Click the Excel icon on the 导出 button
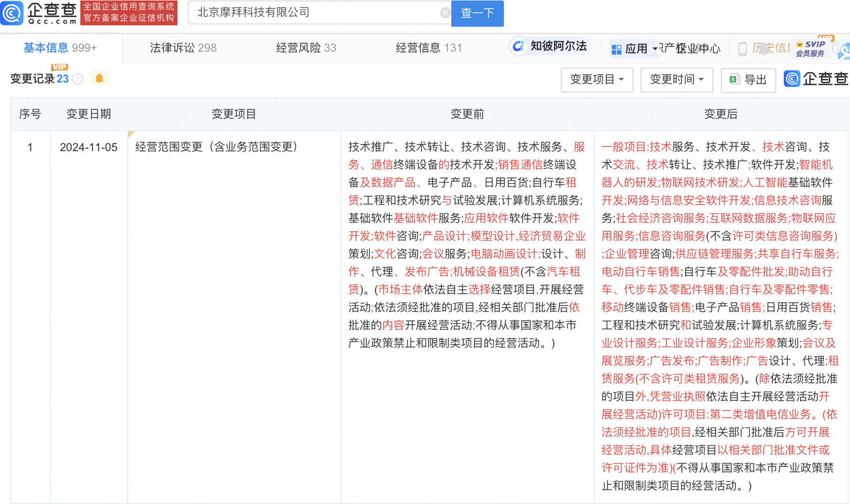The width and height of the screenshot is (850, 504). (x=735, y=80)
